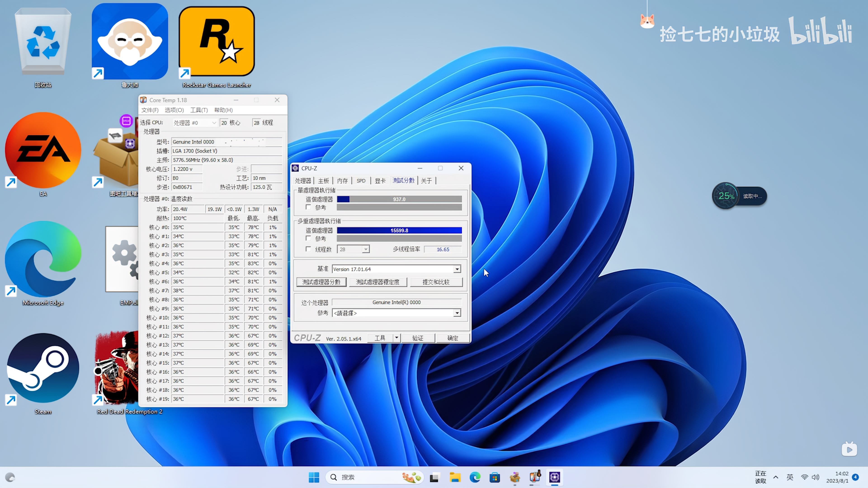Enable multi-thread 參考 reference checkbox

308,238
